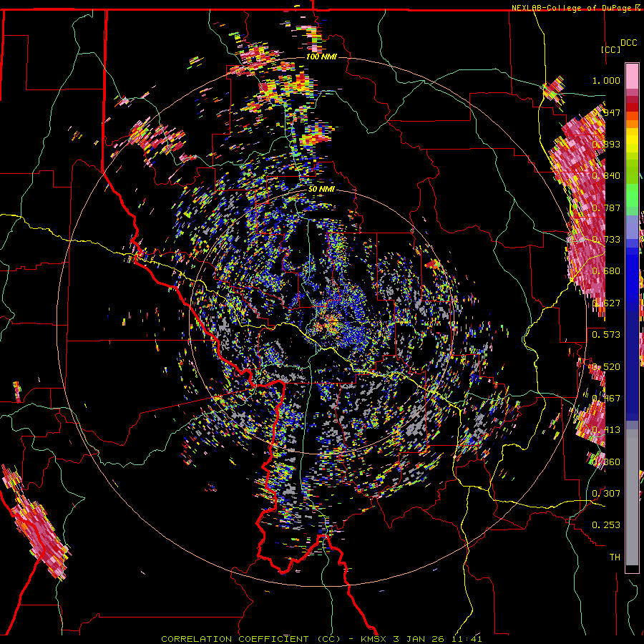Click the 0.893 legend value
The height and width of the screenshot is (644, 644).
coord(606,144)
